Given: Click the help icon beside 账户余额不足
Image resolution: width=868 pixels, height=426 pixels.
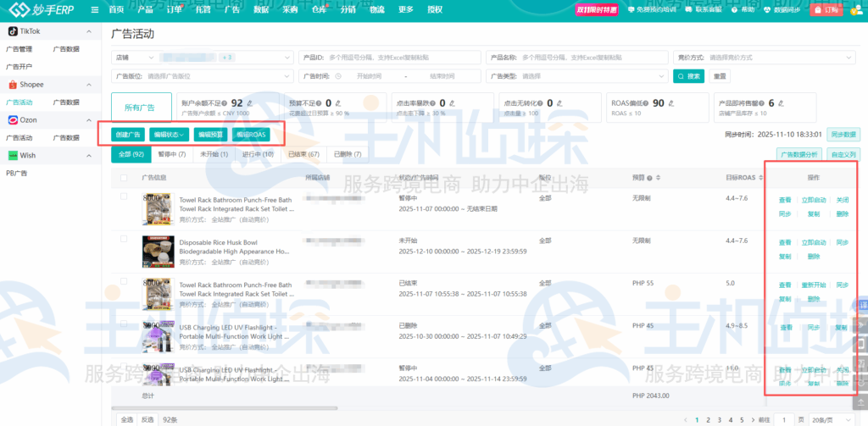Looking at the screenshot, I should point(224,103).
